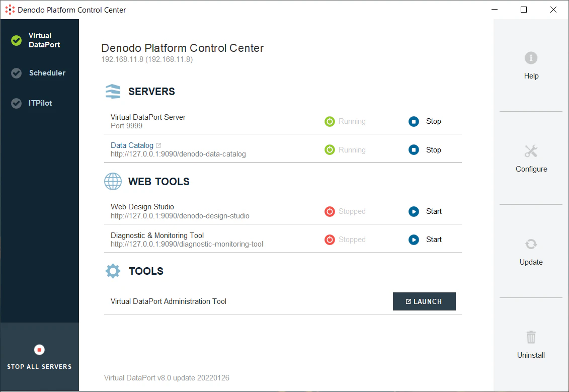Click the stacked servers icon beside SERVERS
This screenshot has height=392, width=569.
[x=113, y=92]
